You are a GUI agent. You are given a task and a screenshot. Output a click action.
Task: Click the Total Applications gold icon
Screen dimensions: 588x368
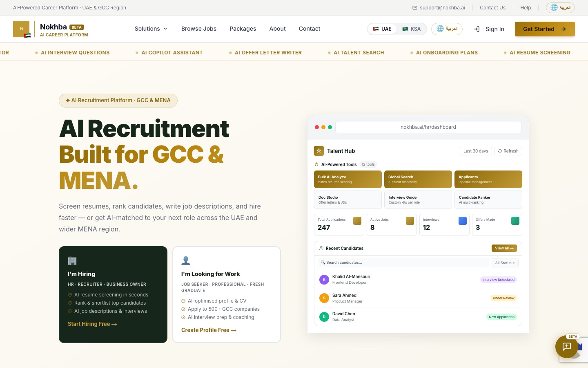357,221
